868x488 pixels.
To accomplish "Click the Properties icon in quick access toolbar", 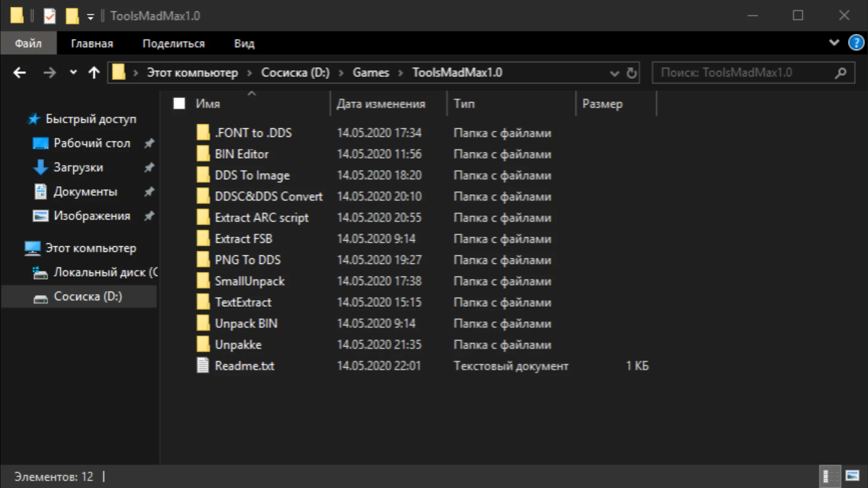I will pyautogui.click(x=49, y=15).
